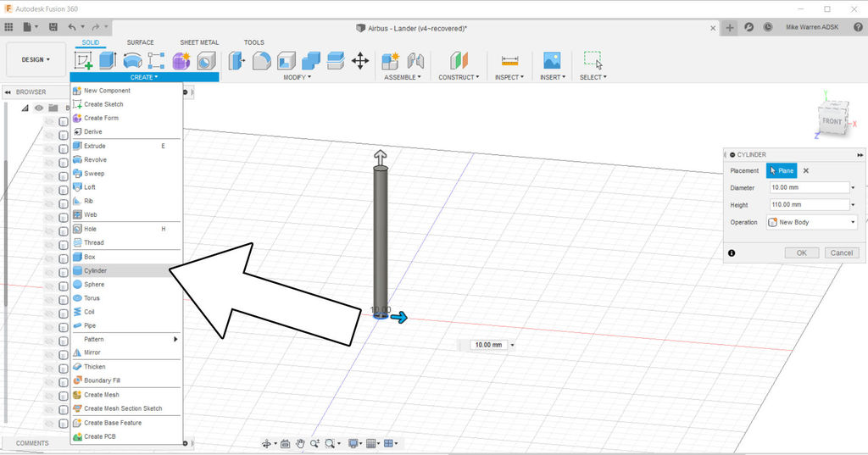Toggle visibility eye of the root component
The height and width of the screenshot is (455, 868).
[x=39, y=108]
